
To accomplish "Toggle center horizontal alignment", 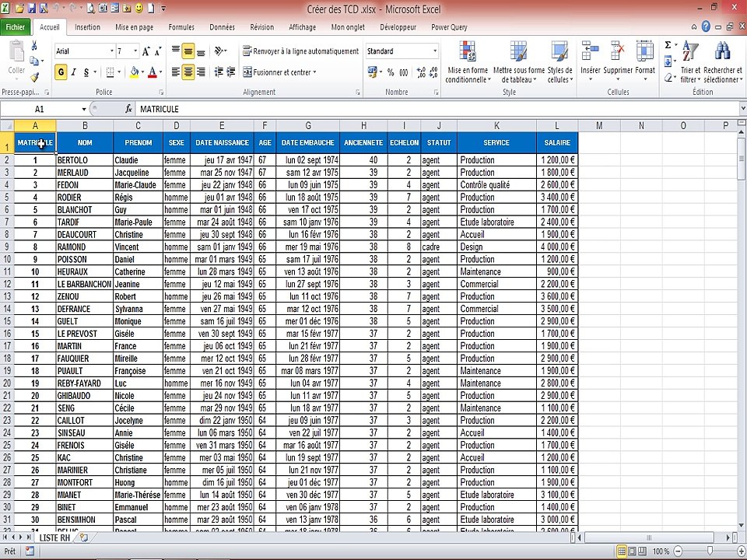I will (x=188, y=72).
